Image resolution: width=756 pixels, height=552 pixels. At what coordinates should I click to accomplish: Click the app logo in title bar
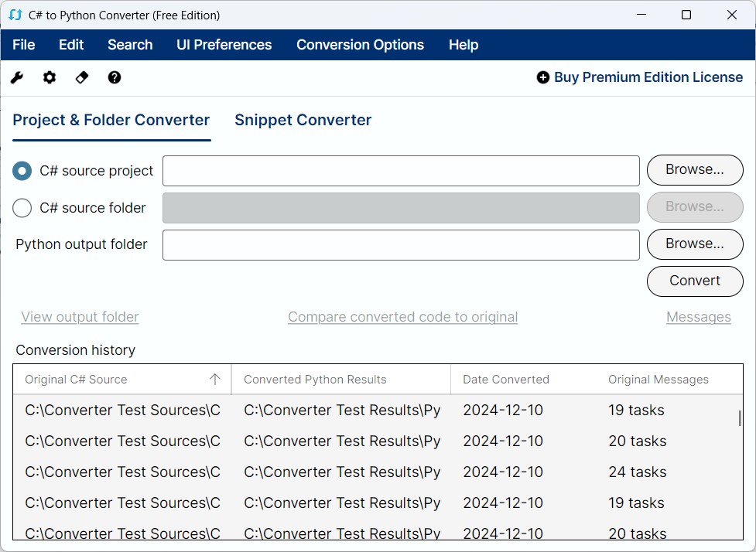pyautogui.click(x=15, y=15)
